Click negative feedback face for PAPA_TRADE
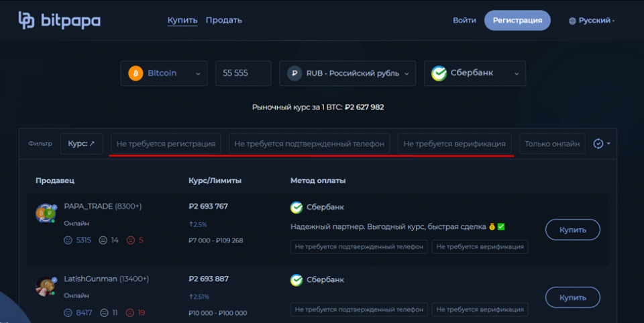 pyautogui.click(x=130, y=240)
